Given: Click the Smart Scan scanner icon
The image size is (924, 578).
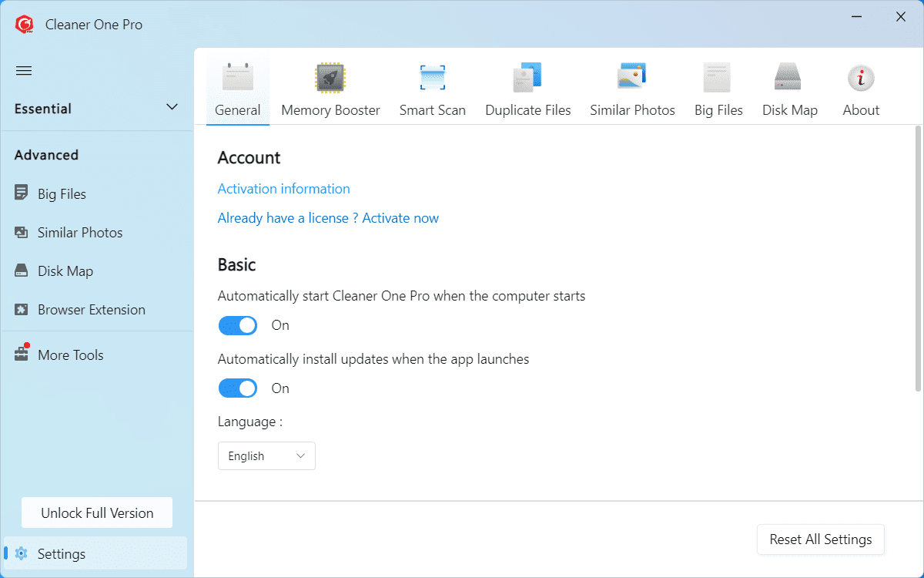Looking at the screenshot, I should pos(433,78).
